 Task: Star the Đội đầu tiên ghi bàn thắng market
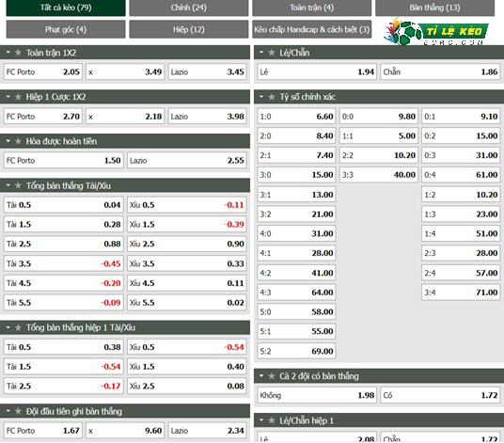(x=18, y=411)
